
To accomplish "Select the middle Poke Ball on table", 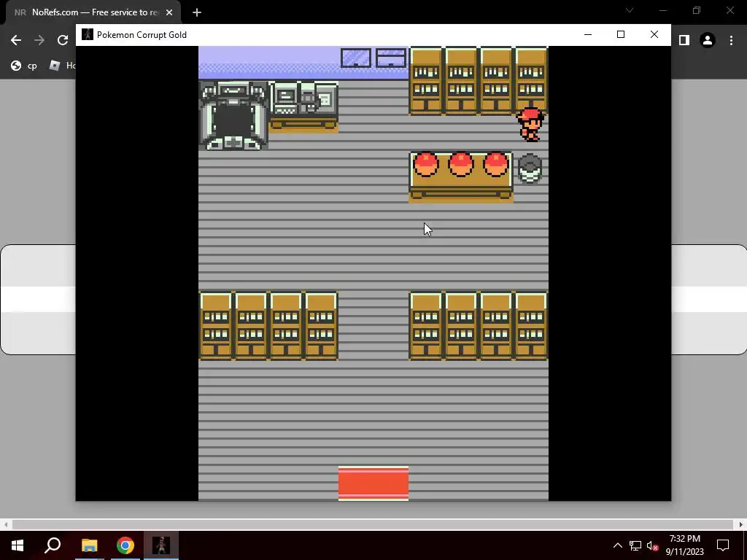I will [461, 164].
